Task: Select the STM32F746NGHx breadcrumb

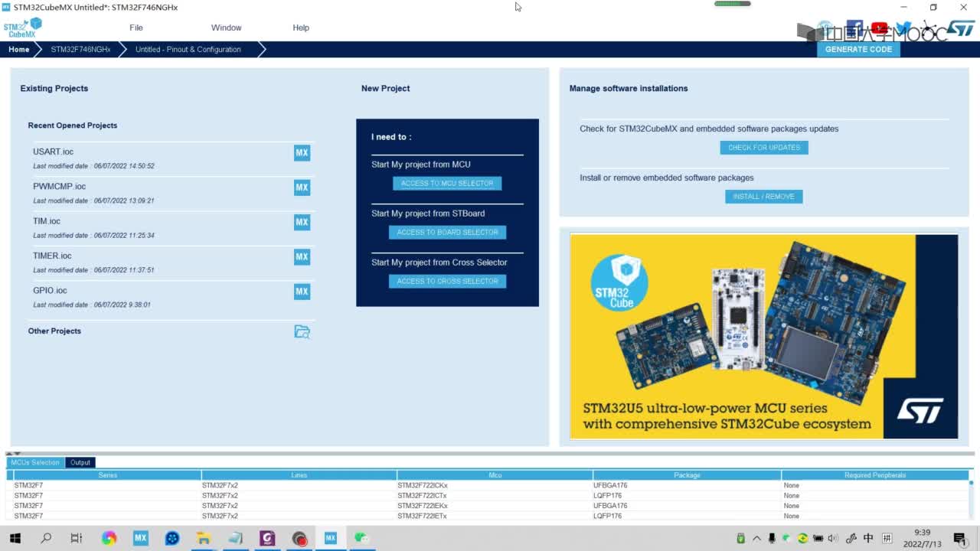Action: tap(80, 49)
